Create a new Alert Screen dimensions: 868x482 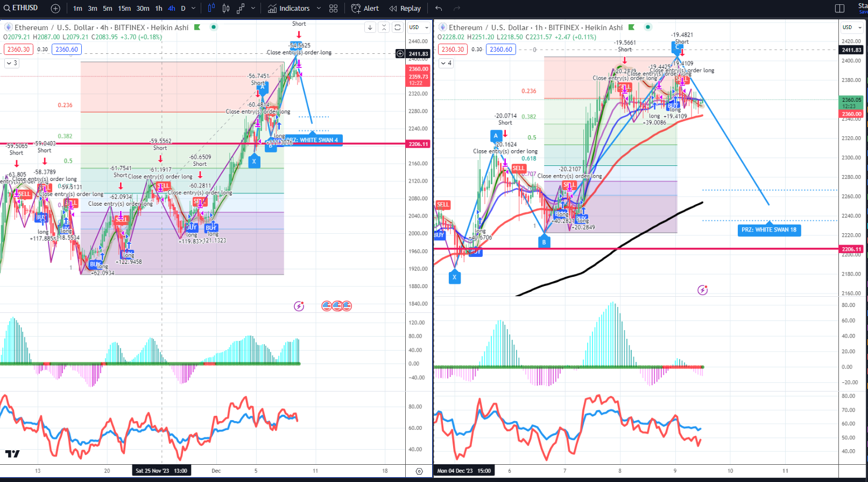[x=365, y=8]
